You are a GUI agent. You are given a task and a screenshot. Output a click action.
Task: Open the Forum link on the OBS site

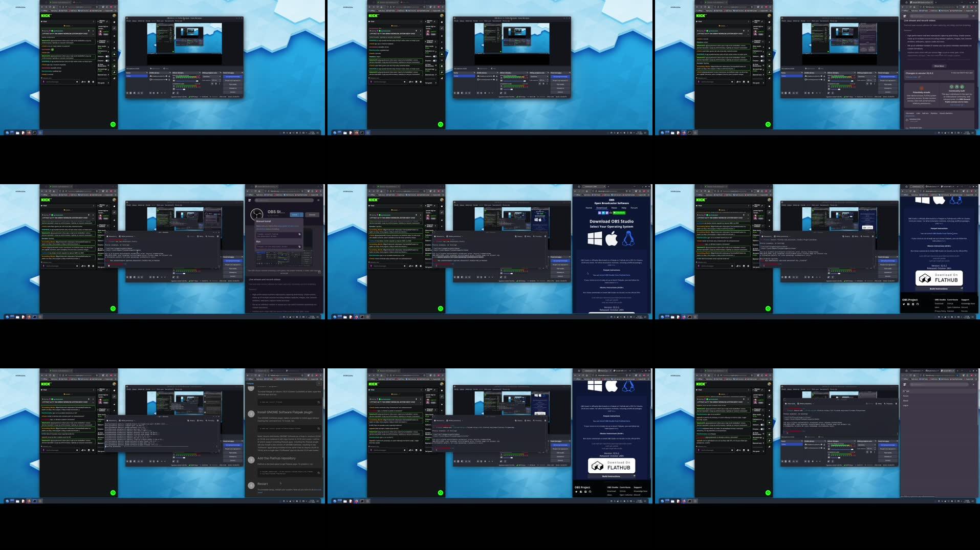coord(635,208)
